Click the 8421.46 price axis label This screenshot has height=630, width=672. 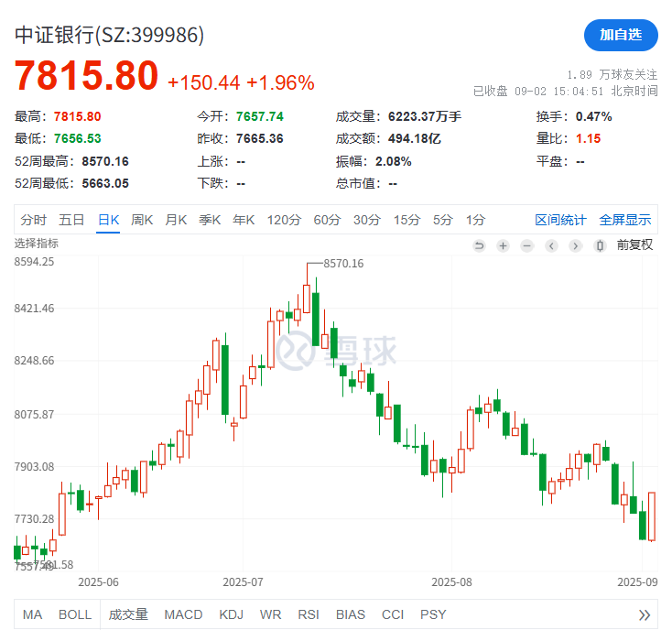click(x=34, y=309)
